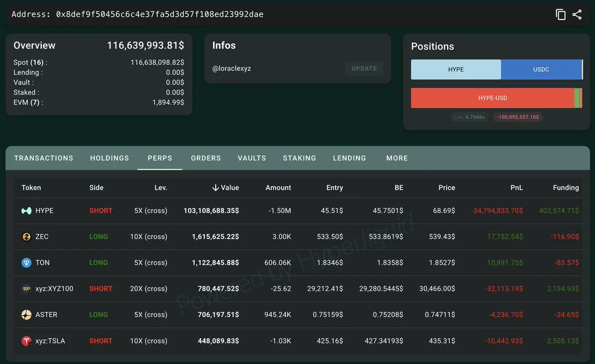Click the ZEC token icon
Screen dimensions: 595x364
27,237
